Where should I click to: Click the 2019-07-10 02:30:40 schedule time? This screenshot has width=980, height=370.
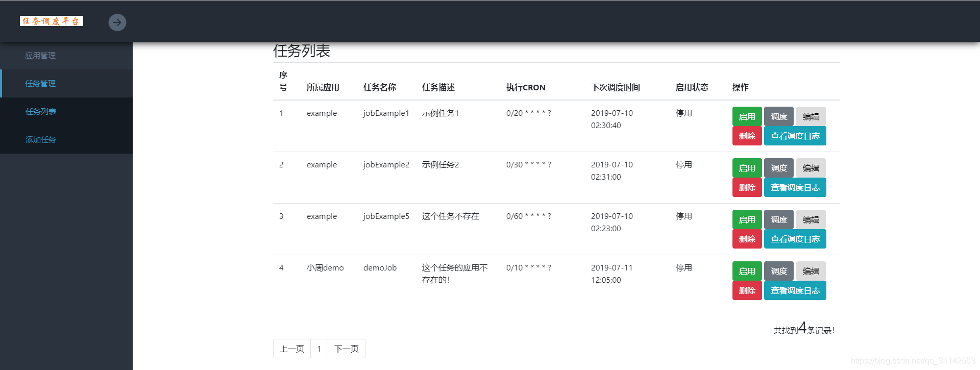612,119
